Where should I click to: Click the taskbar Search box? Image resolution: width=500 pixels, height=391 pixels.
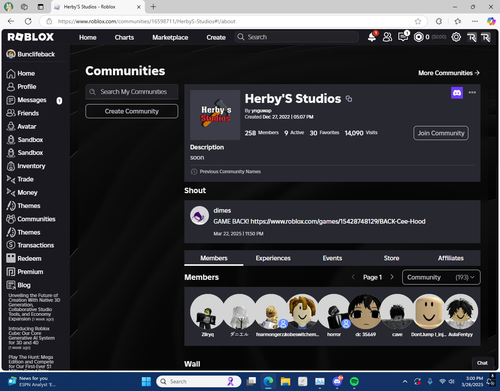(x=199, y=382)
